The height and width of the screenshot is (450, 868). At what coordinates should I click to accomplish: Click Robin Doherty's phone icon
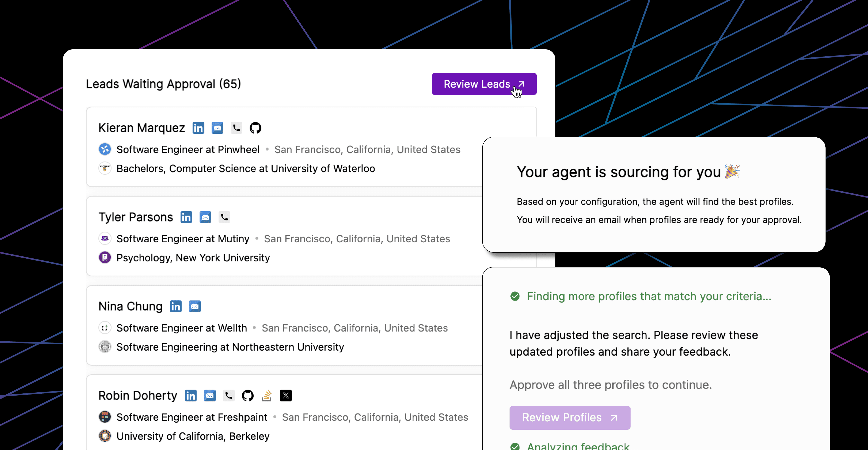pyautogui.click(x=228, y=396)
